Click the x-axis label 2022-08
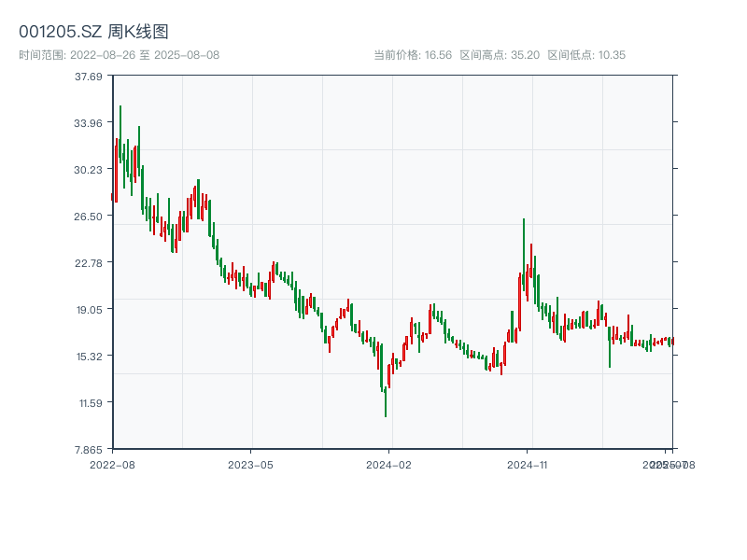 pyautogui.click(x=112, y=465)
